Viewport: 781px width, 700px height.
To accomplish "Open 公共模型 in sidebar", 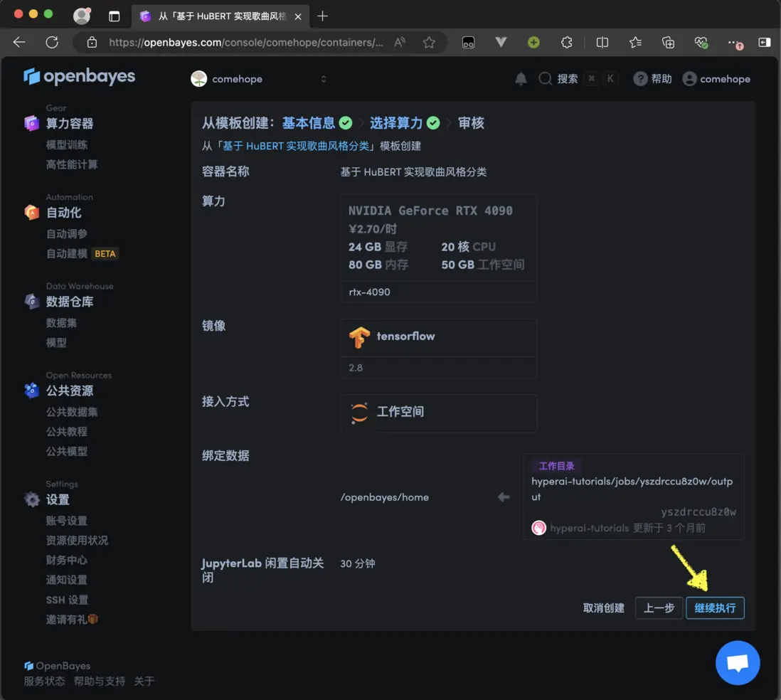I will tap(67, 452).
